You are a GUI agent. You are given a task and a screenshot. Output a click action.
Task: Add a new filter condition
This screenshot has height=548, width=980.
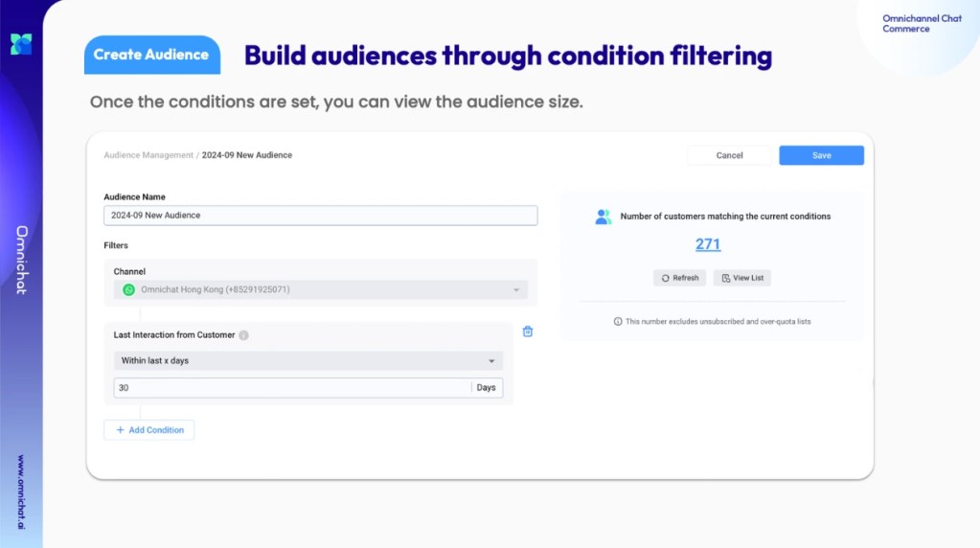click(148, 430)
